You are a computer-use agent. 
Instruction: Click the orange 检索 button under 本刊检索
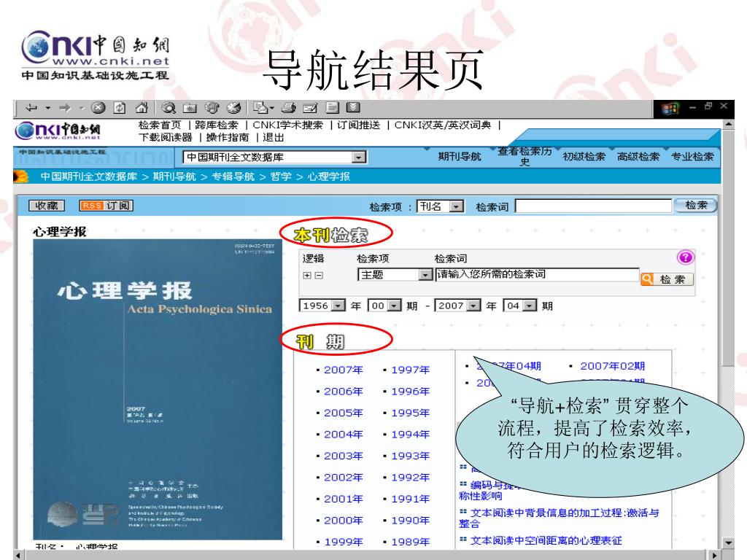coord(667,279)
